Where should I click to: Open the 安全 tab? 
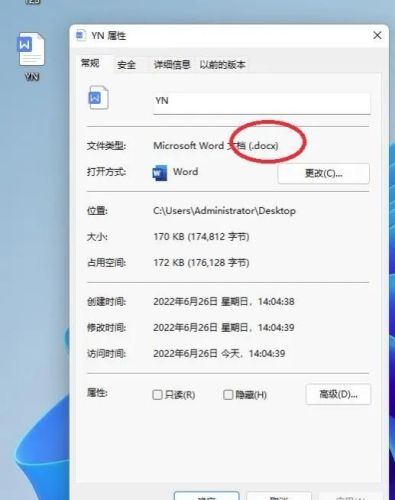[x=126, y=65]
